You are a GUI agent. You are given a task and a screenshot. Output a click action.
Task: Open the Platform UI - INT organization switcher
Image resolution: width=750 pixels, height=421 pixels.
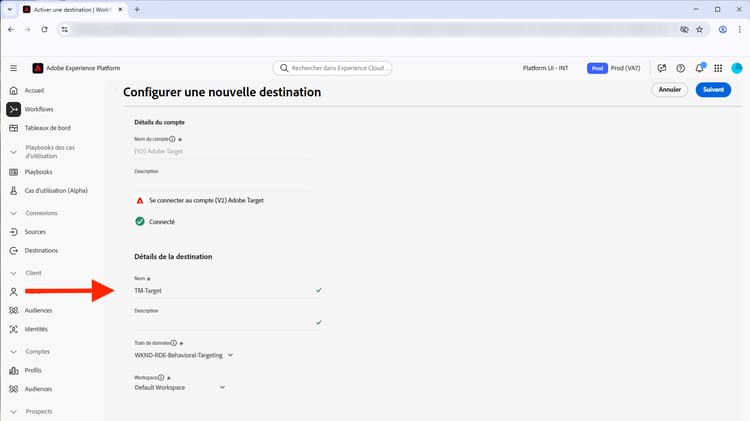545,68
